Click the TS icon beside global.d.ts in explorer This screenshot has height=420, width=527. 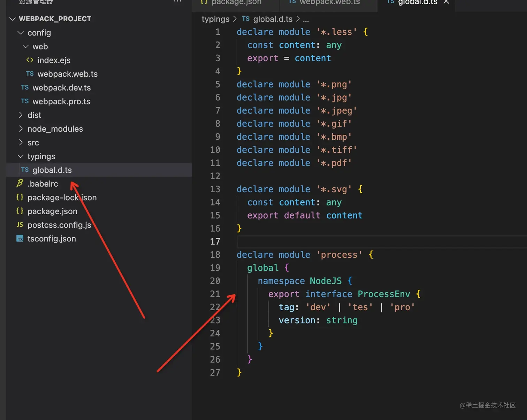point(25,170)
